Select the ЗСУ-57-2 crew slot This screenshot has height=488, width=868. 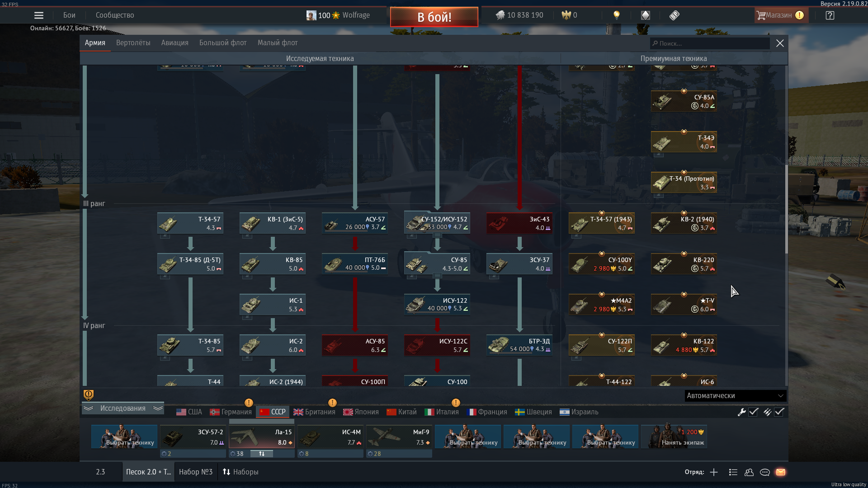tap(193, 436)
